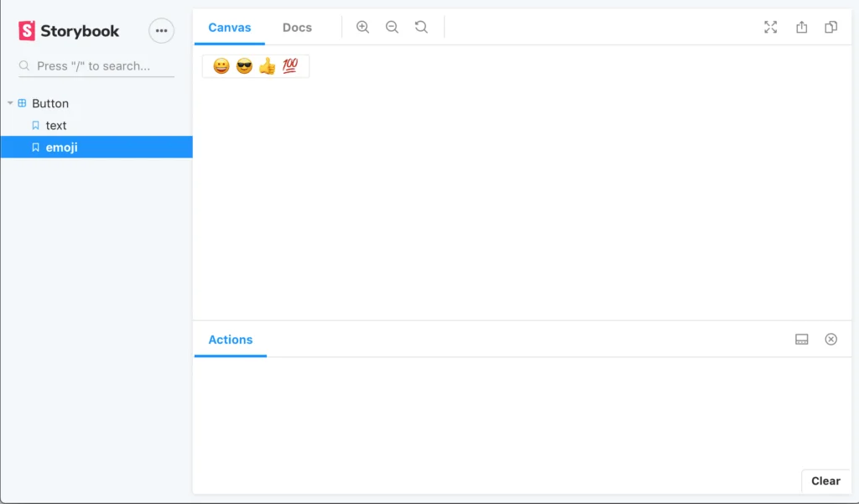Zoom in the canvas preview
859x504 pixels.
(362, 27)
